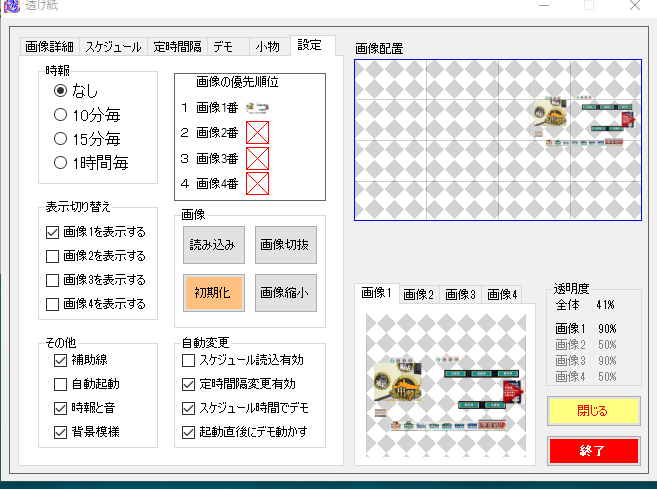Open the デモ tab

[x=228, y=46]
